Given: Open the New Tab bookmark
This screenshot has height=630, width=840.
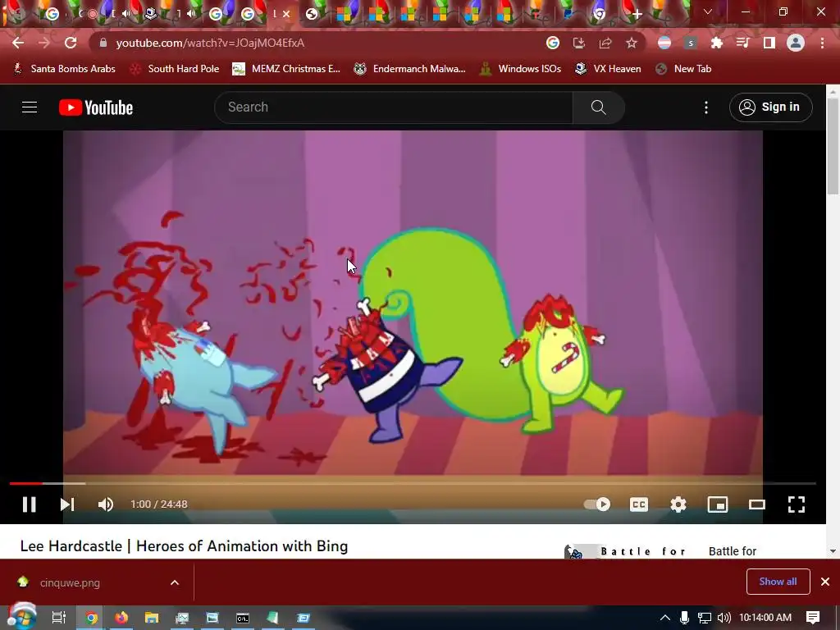Looking at the screenshot, I should pyautogui.click(x=683, y=69).
